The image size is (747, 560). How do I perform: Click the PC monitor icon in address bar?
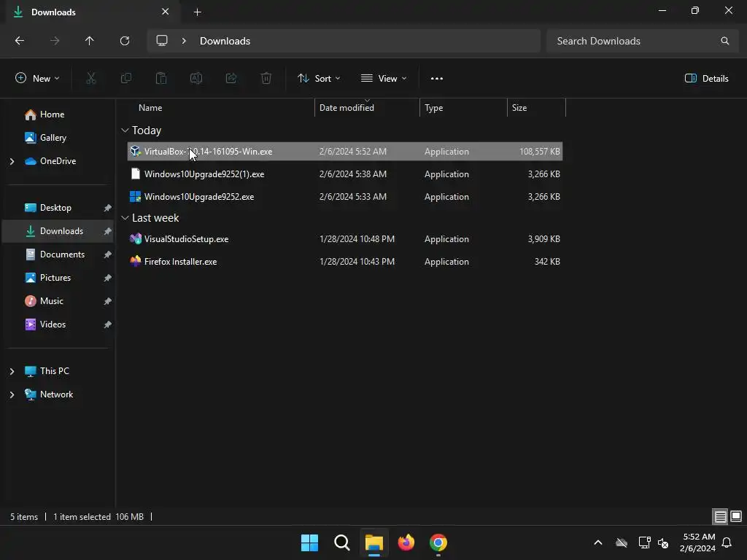pyautogui.click(x=162, y=41)
